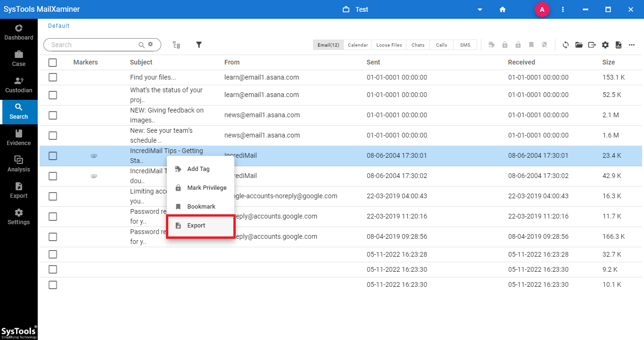This screenshot has width=644, height=340.
Task: Sort by the Subject column header
Action: tap(141, 62)
